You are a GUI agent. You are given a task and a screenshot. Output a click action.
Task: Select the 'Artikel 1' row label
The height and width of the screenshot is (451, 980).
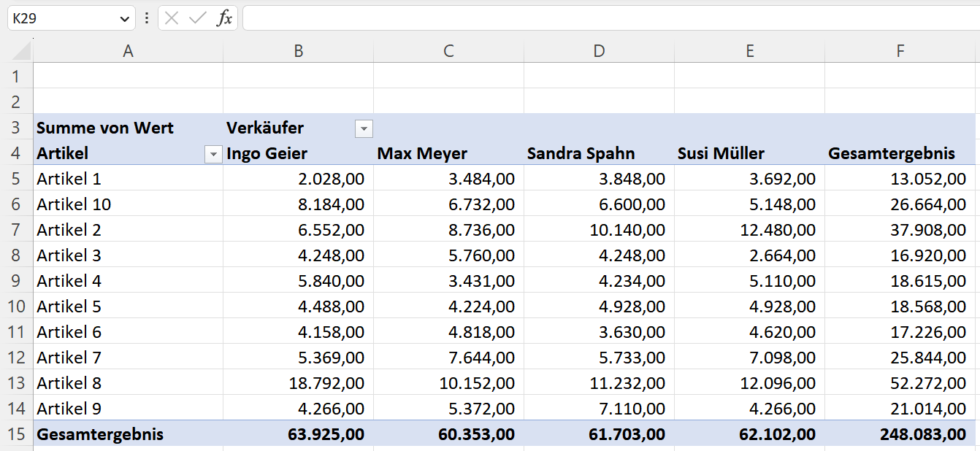129,178
